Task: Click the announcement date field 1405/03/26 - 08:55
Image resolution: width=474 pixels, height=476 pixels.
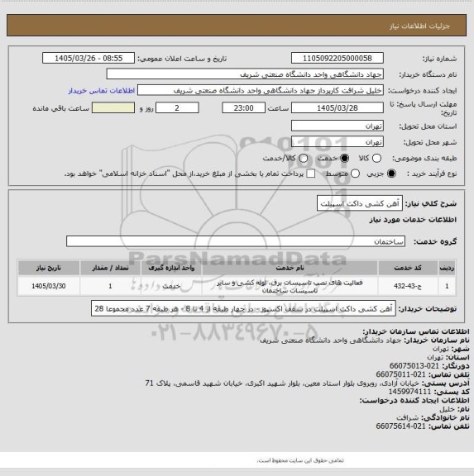Action: [89, 58]
